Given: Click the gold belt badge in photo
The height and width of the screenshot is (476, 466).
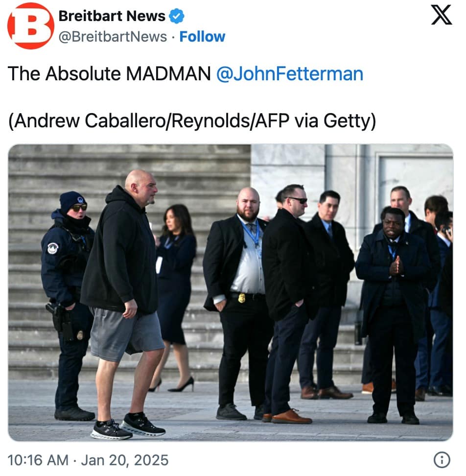Looking at the screenshot, I should pos(241,298).
